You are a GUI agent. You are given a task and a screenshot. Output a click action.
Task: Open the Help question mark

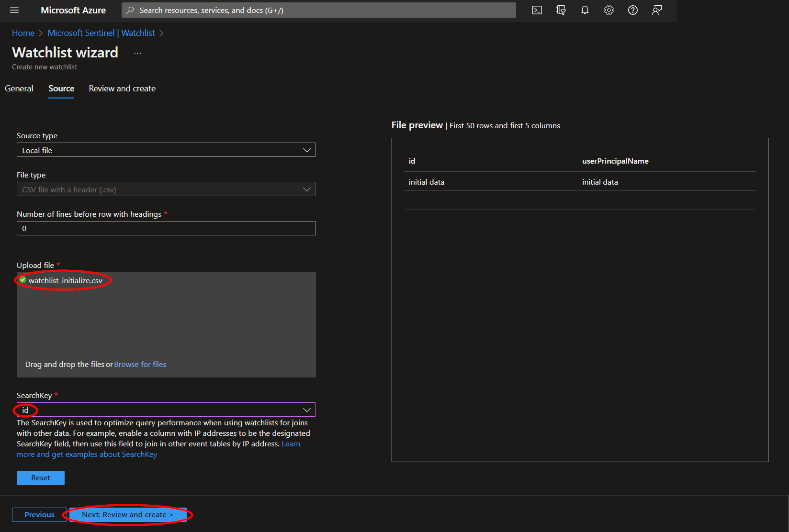[x=633, y=10]
